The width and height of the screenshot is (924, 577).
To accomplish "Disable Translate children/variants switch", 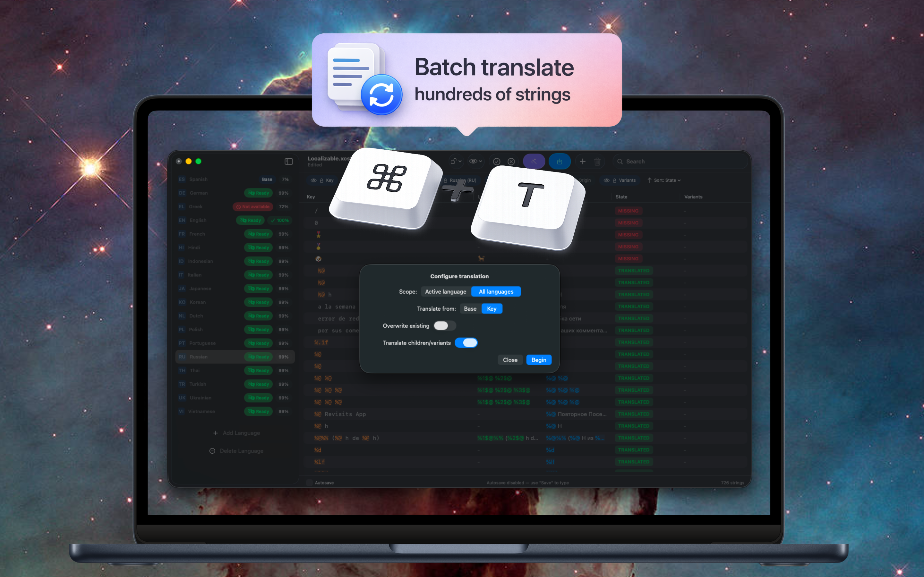I will click(466, 343).
